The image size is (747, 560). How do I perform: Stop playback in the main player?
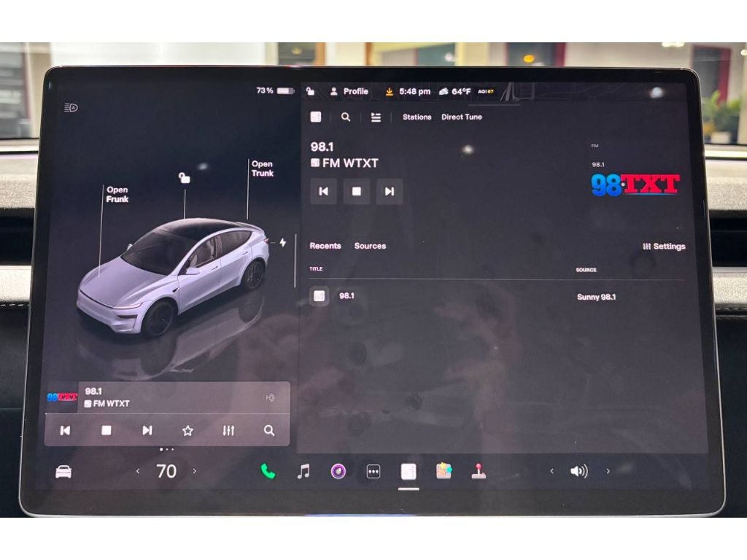357,192
